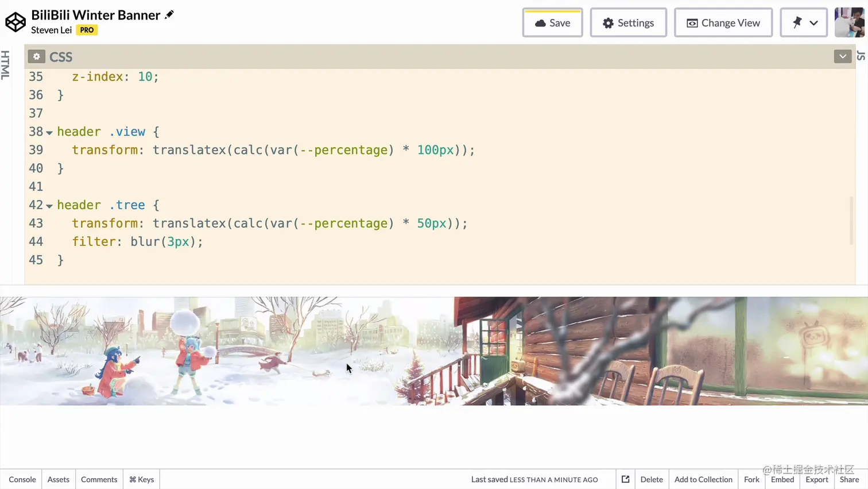
Task: Click the PRO badge
Action: pyautogui.click(x=87, y=30)
